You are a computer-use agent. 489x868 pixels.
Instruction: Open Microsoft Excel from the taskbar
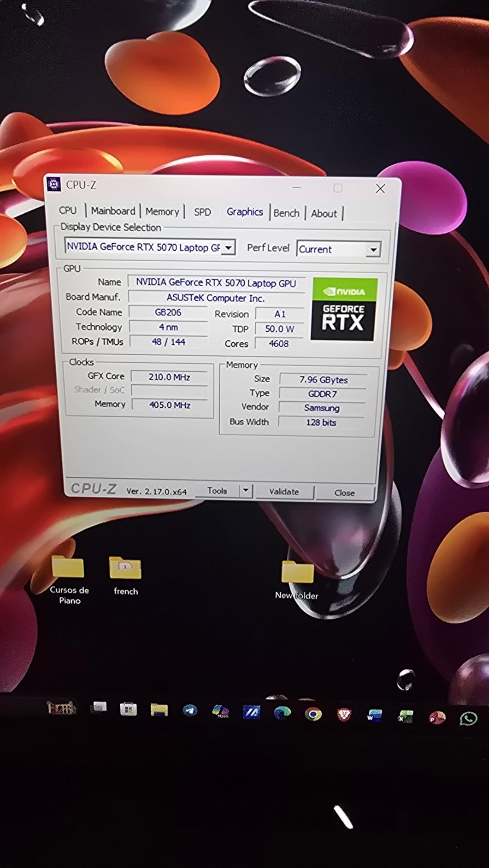pyautogui.click(x=406, y=716)
